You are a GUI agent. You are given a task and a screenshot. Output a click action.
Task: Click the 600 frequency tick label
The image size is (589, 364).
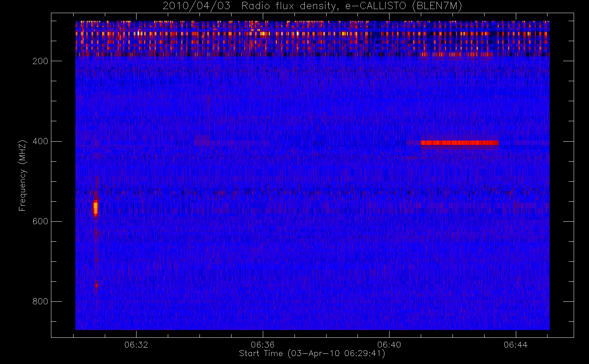pyautogui.click(x=40, y=221)
